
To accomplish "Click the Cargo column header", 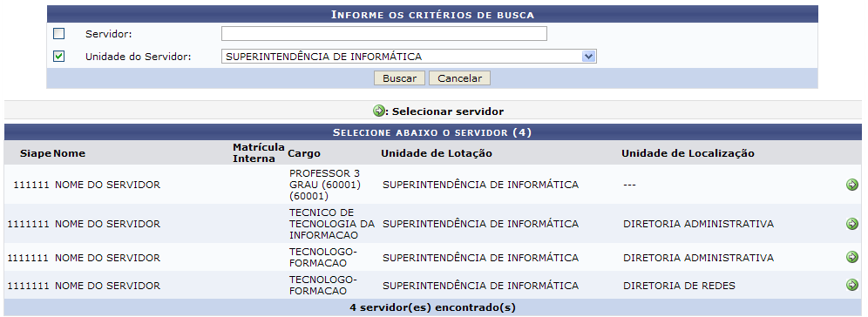I will tap(304, 153).
